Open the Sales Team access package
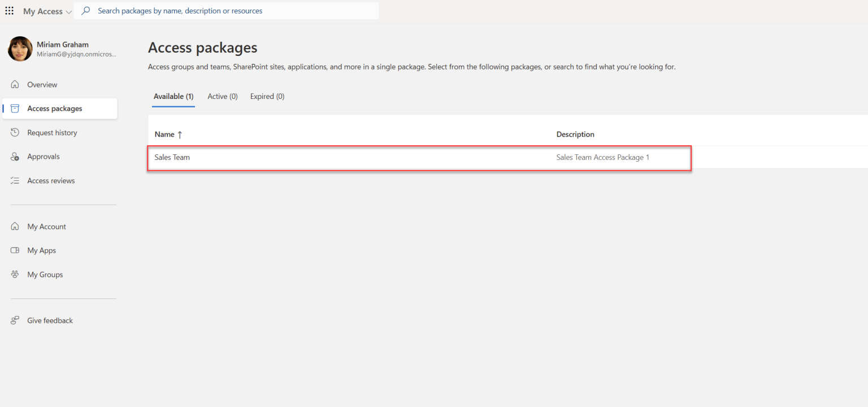This screenshot has width=868, height=407. (x=172, y=157)
